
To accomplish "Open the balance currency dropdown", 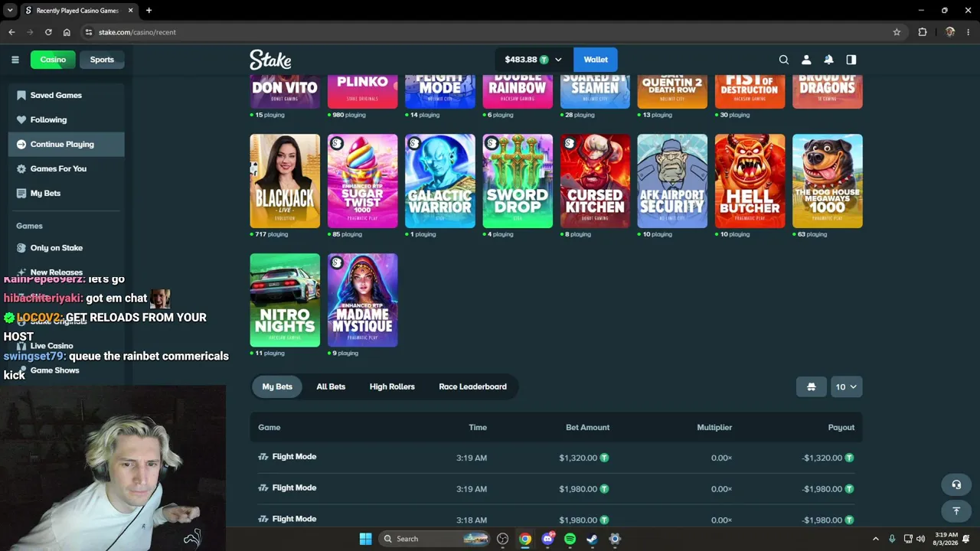I will click(x=534, y=60).
